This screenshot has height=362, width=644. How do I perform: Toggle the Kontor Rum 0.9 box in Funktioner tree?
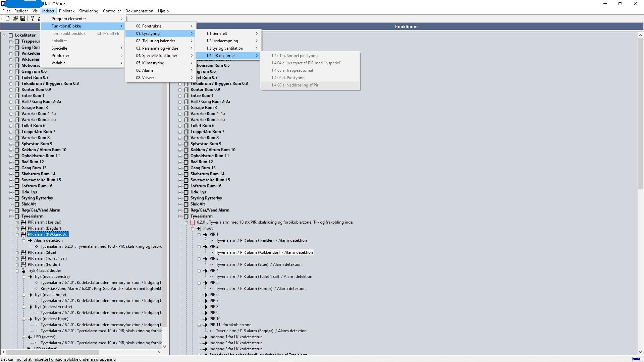pos(186,89)
